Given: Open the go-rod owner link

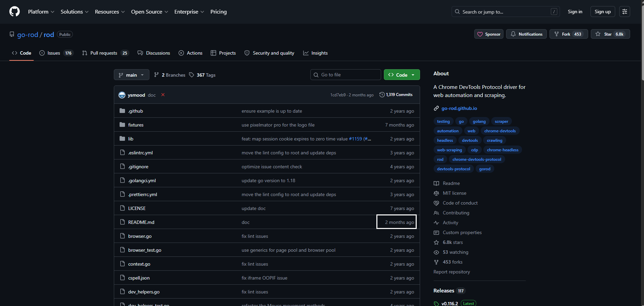Looking at the screenshot, I should (28, 35).
